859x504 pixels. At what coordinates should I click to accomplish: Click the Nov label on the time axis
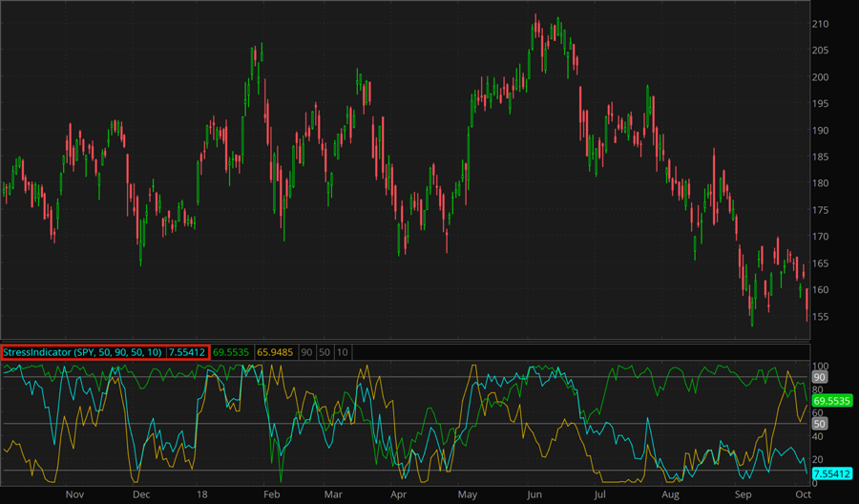74,495
